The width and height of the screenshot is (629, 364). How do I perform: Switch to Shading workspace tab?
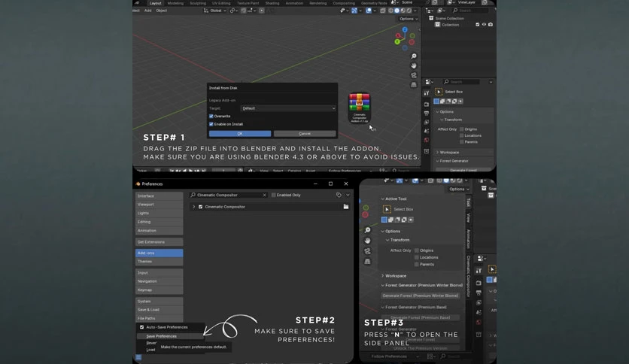tap(272, 3)
